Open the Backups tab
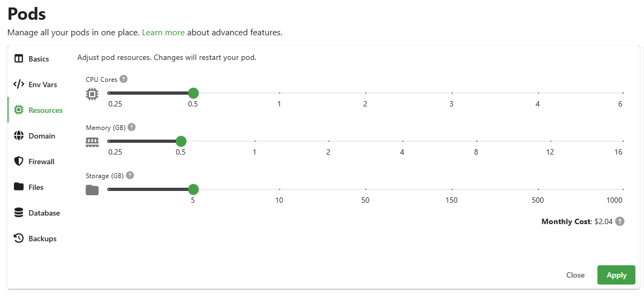644x299 pixels. (x=42, y=239)
